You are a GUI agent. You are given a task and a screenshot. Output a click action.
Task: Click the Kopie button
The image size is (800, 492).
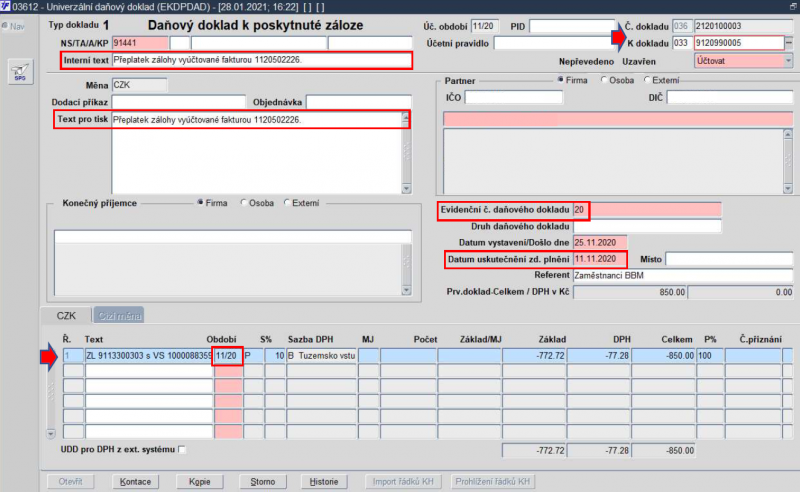199,481
